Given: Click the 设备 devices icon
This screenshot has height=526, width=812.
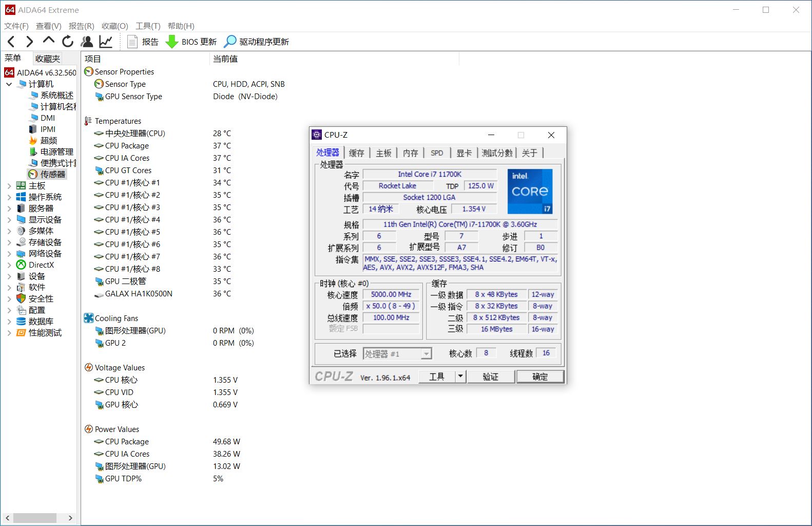Looking at the screenshot, I should [x=21, y=276].
